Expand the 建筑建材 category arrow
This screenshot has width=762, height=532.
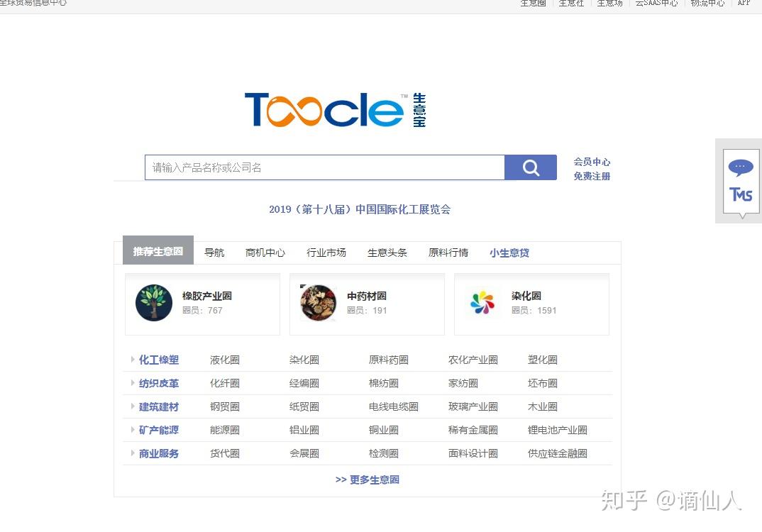point(133,406)
